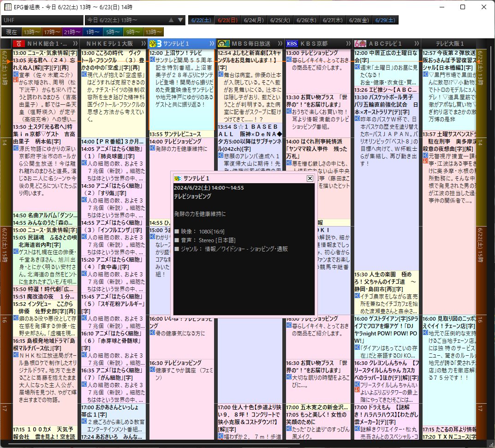Jump to the 9時～ time slot
This screenshot has width=495, height=448.
coord(133,32)
